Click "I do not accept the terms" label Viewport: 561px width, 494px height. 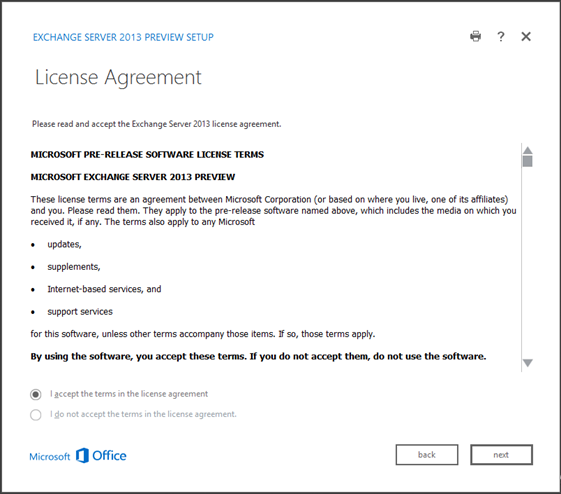click(x=143, y=414)
